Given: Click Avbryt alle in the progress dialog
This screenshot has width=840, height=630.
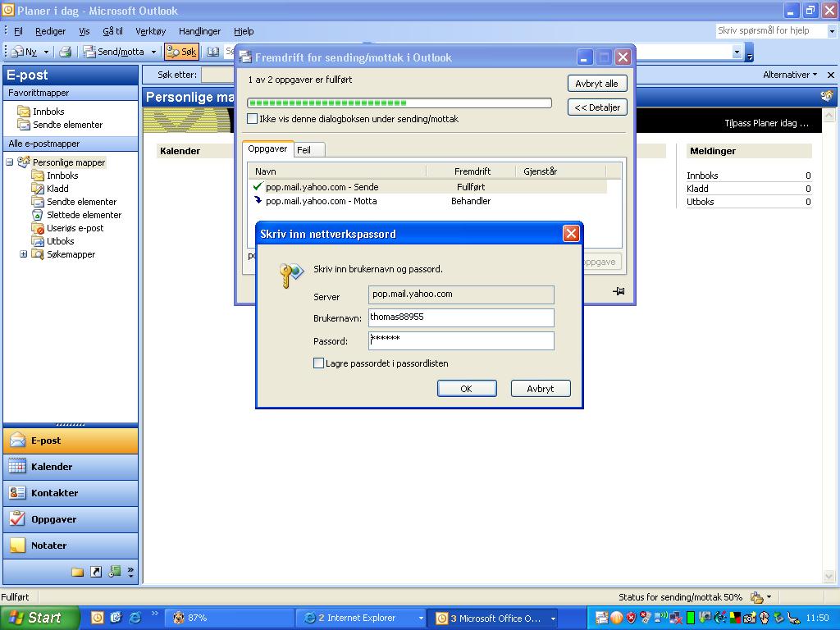Looking at the screenshot, I should pos(597,84).
